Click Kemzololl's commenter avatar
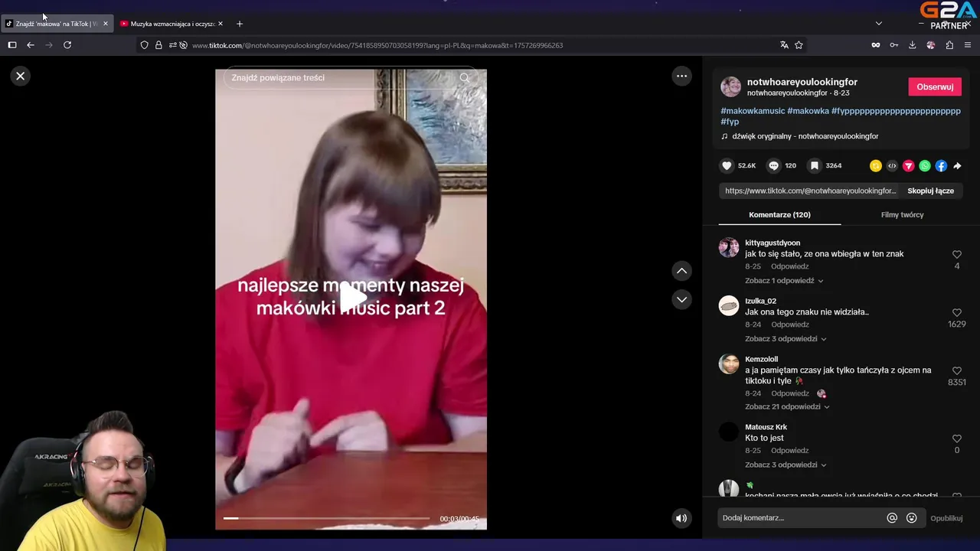980x551 pixels. [x=729, y=364]
